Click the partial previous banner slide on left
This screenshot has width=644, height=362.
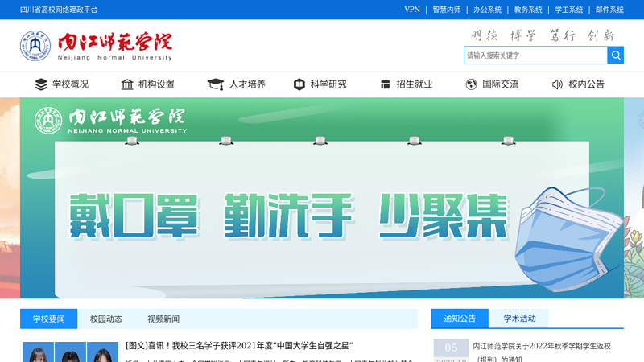tap(10, 198)
